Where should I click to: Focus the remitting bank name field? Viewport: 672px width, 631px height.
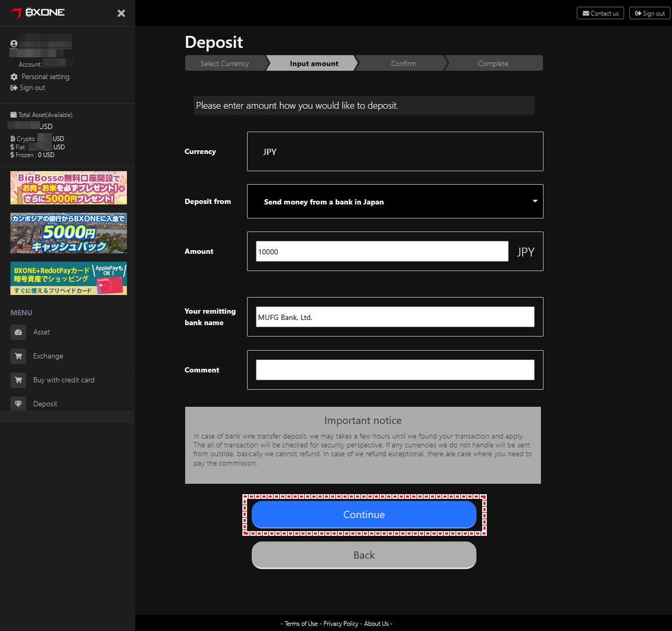point(395,317)
